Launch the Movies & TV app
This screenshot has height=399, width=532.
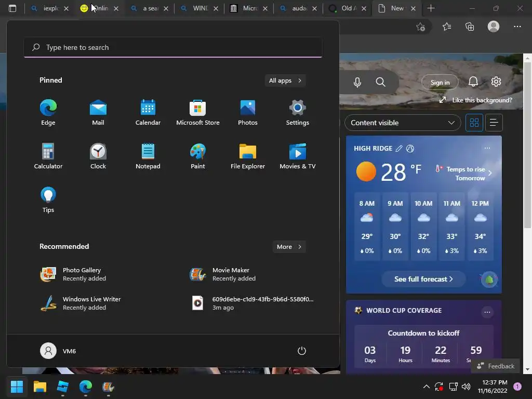(298, 156)
